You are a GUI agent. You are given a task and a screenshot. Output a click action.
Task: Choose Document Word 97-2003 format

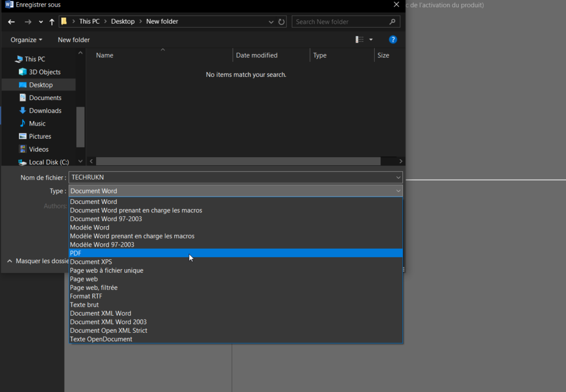[x=235, y=219]
